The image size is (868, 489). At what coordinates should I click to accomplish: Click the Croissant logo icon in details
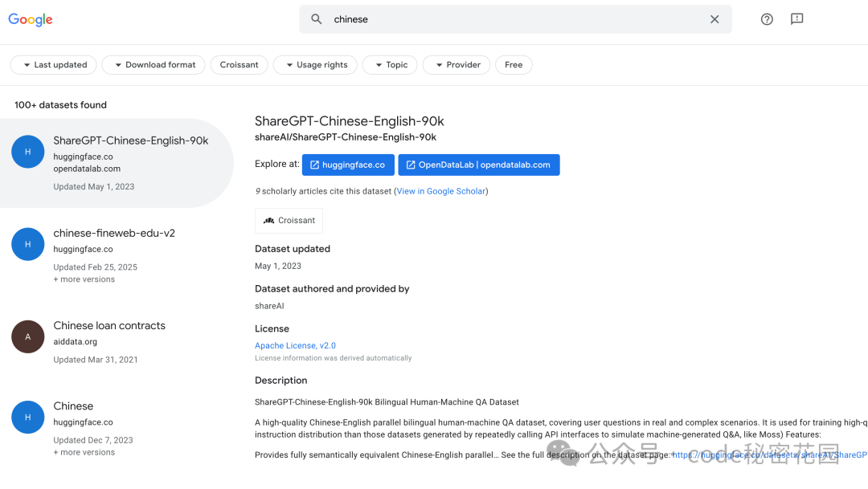pos(269,220)
